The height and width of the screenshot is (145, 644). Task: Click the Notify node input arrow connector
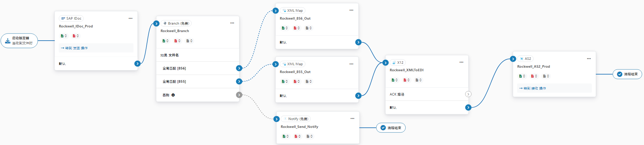(276, 119)
